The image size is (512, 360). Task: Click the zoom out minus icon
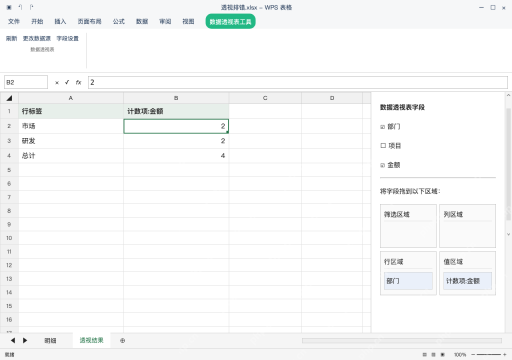point(473,355)
